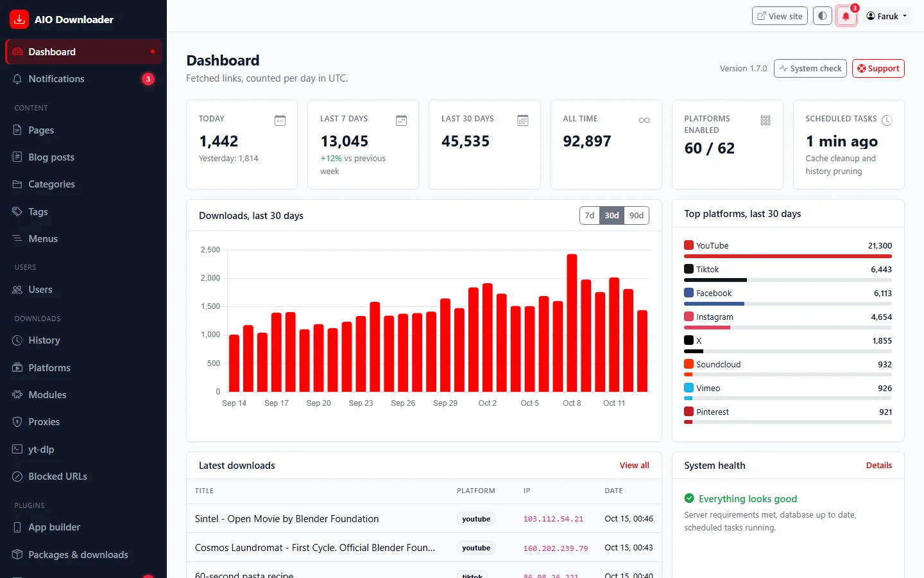Click the Last 30 Days calendar icon
This screenshot has height=578, width=924.
pos(523,120)
